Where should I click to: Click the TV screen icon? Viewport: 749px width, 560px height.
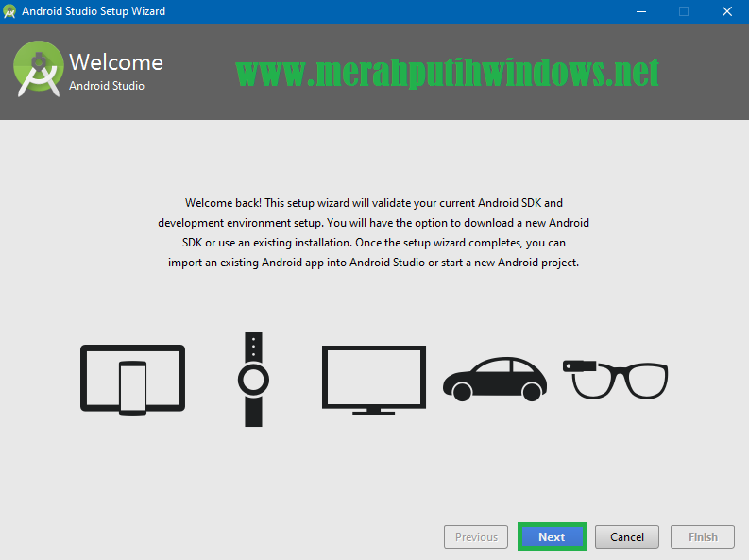[374, 380]
